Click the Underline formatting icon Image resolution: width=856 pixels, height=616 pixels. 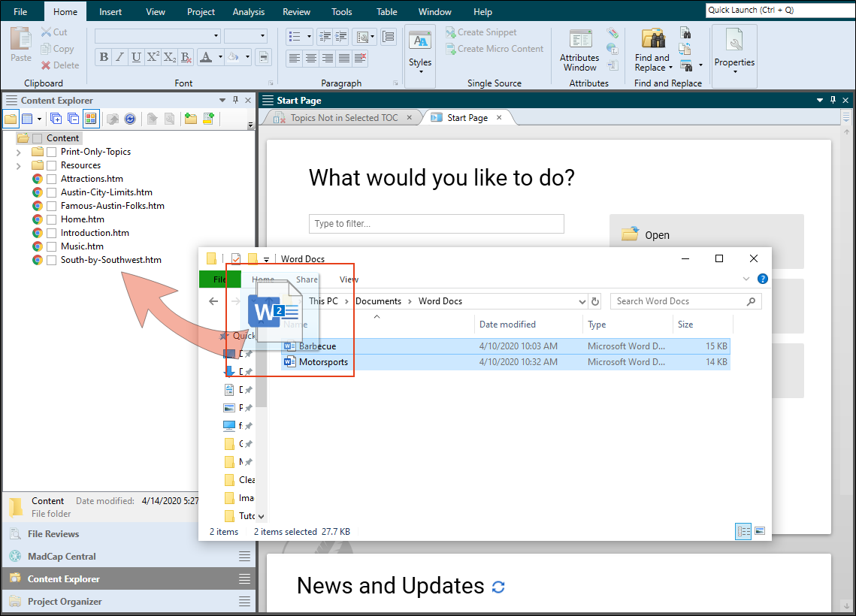point(137,57)
